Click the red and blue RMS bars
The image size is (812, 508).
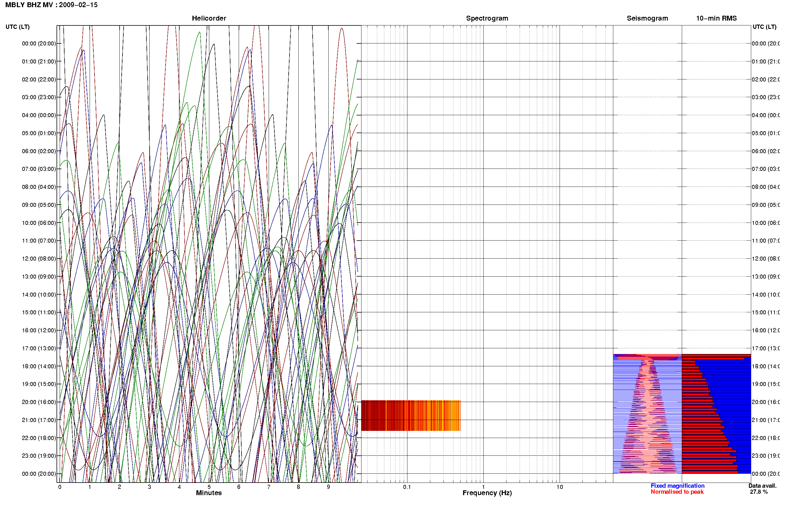[716, 414]
